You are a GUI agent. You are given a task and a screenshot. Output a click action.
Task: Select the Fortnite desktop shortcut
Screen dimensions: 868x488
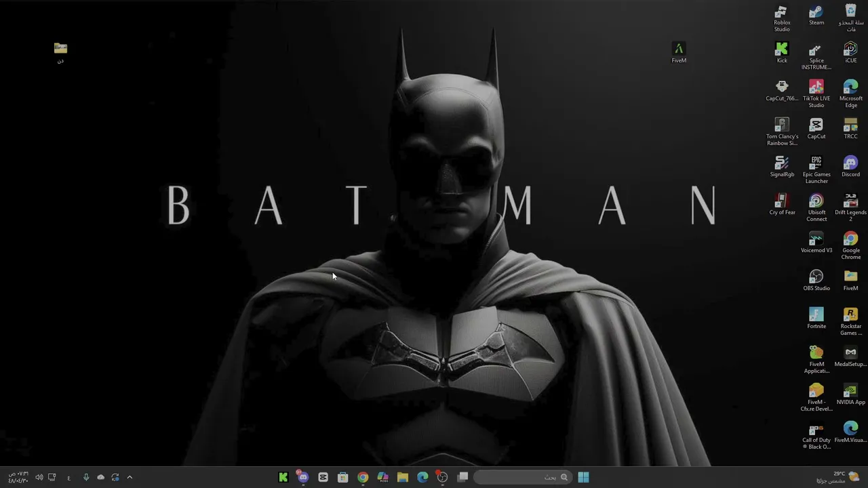click(816, 319)
